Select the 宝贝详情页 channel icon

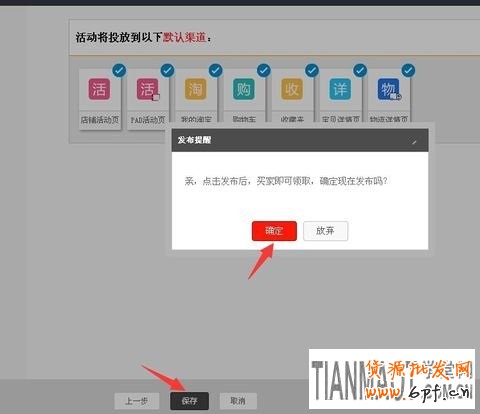[340, 89]
